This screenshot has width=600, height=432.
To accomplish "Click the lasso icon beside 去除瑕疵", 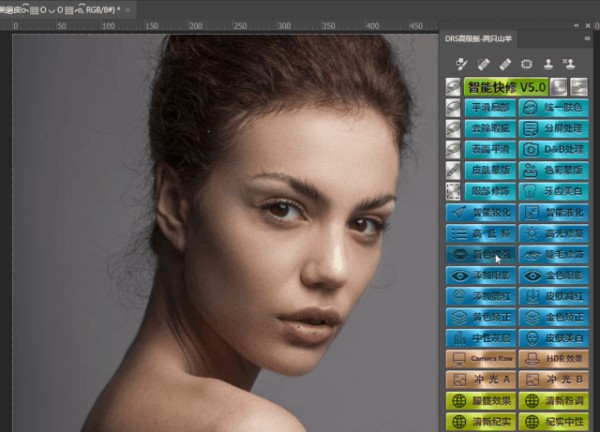I will pyautogui.click(x=453, y=129).
